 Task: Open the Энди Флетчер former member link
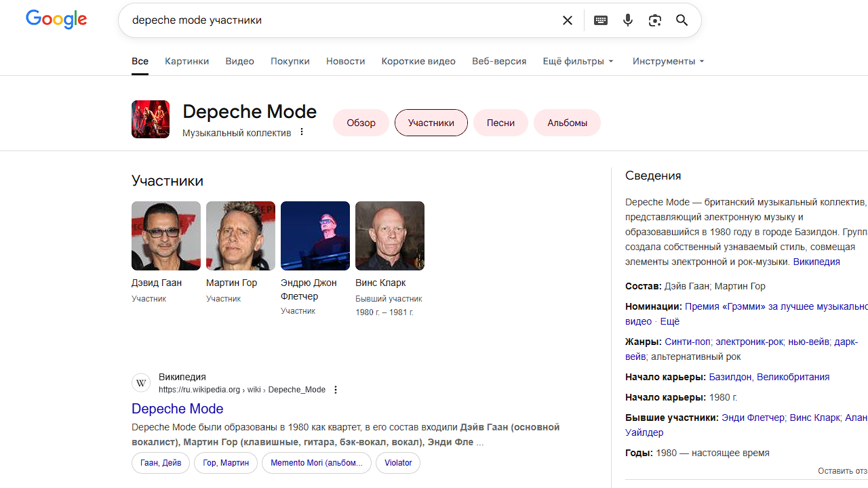point(753,418)
